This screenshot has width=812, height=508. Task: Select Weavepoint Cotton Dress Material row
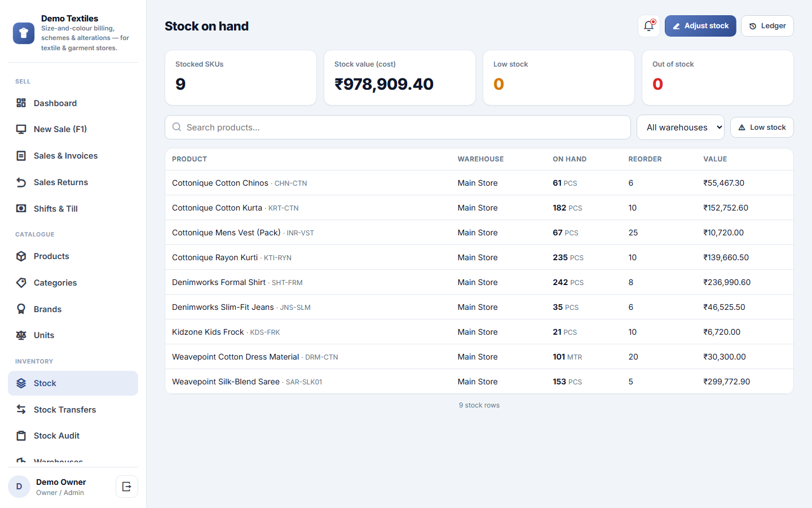tap(479, 357)
